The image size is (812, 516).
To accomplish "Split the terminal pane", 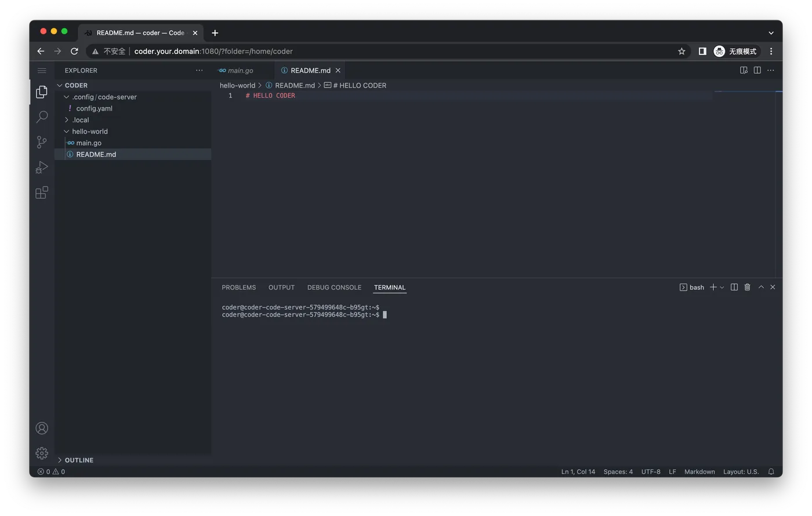I will coord(734,287).
